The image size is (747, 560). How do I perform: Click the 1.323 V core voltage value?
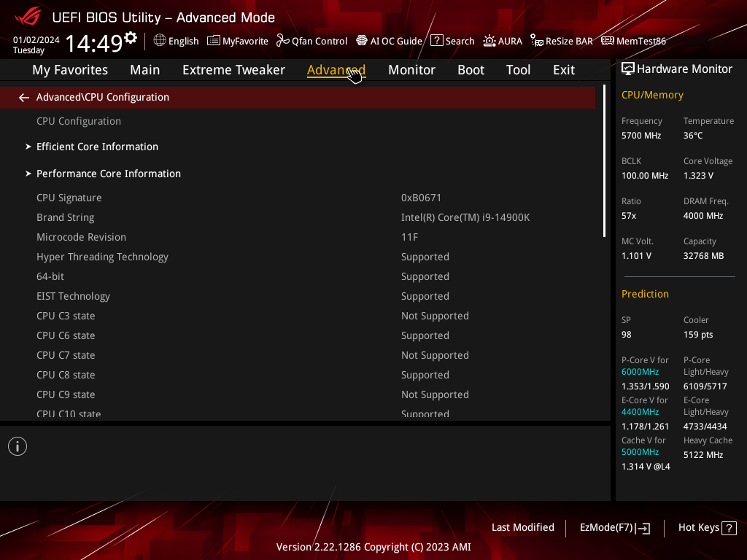(698, 176)
